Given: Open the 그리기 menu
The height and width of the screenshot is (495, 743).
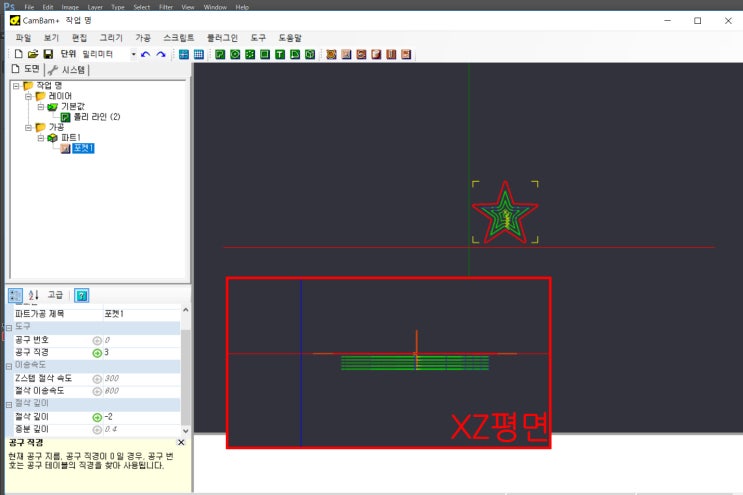Looking at the screenshot, I should [111, 38].
